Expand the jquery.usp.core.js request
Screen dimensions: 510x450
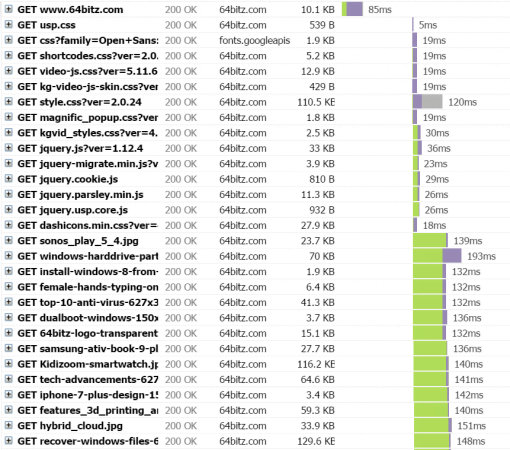pos(9,209)
